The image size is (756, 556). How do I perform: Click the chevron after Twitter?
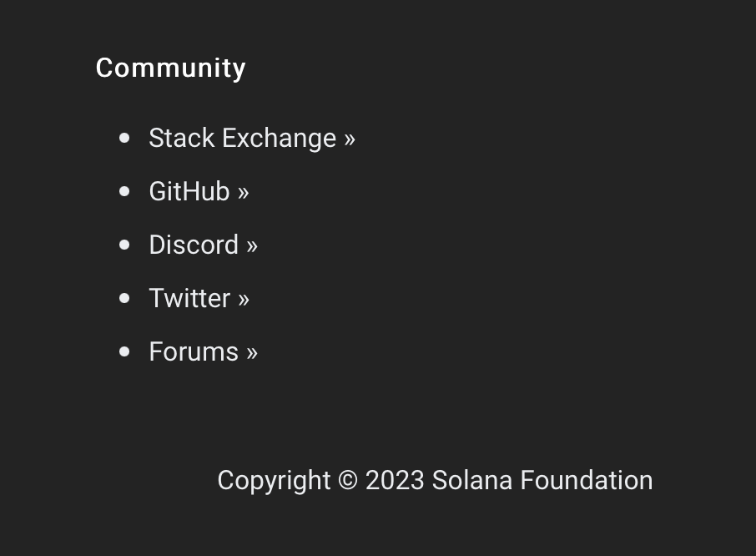[x=243, y=298]
